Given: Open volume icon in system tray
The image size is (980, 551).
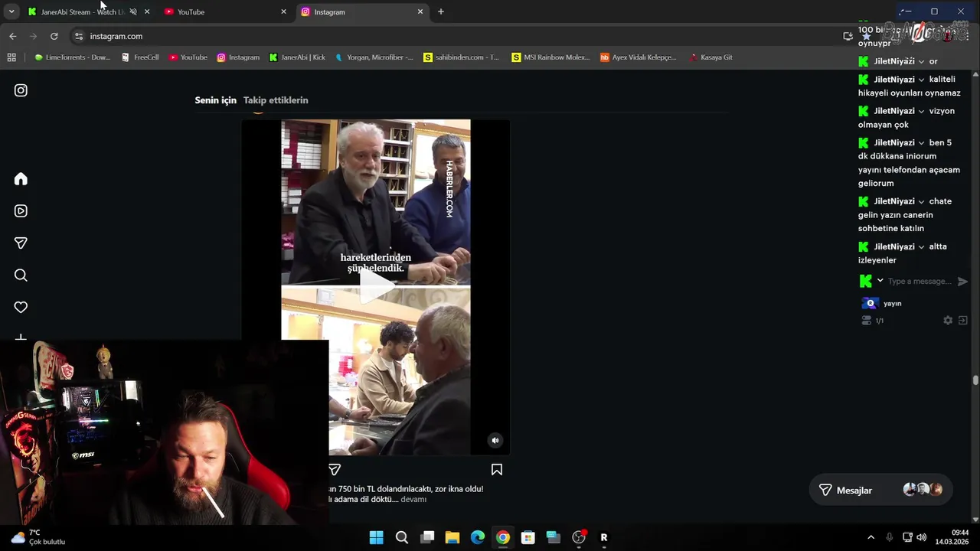Looking at the screenshot, I should [x=922, y=537].
